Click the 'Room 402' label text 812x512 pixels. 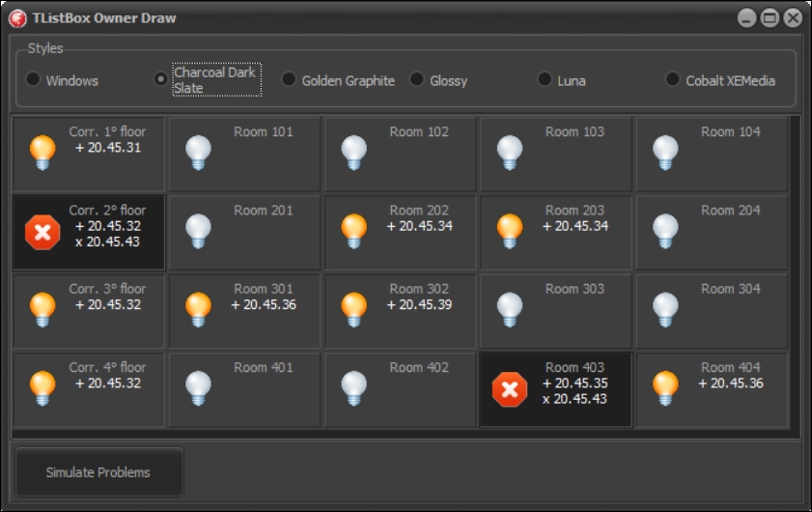pos(419,367)
